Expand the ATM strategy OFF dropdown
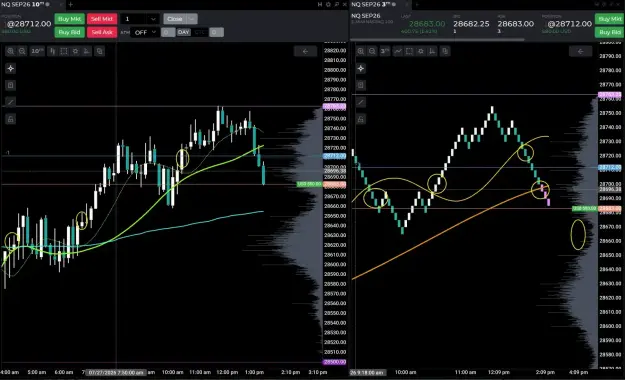Screen dimensions: 625x380 point(145,32)
